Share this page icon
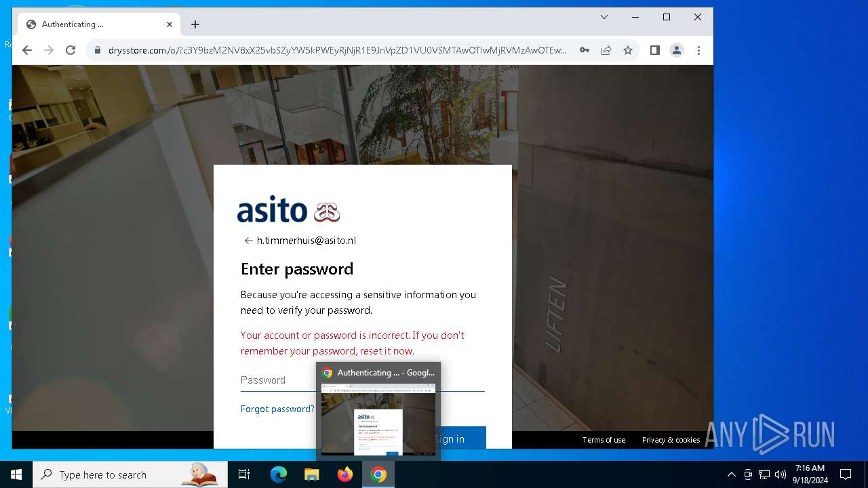This screenshot has width=868, height=488. 606,50
